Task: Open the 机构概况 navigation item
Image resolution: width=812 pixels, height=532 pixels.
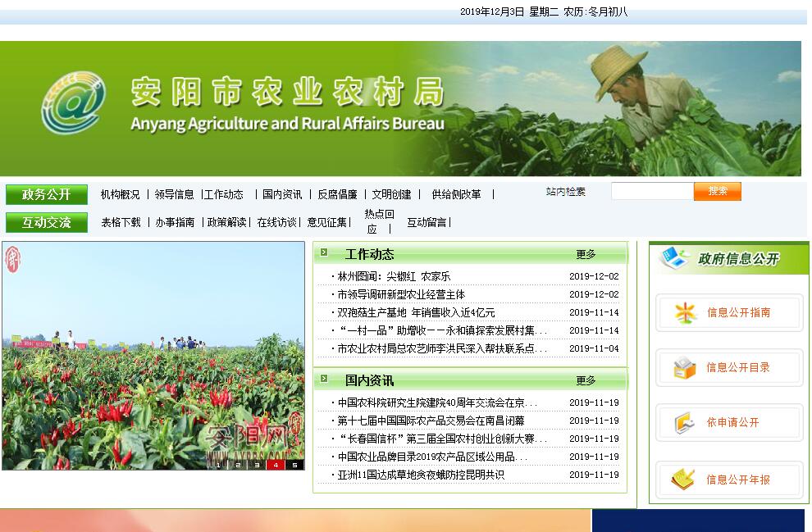Action: (x=120, y=195)
